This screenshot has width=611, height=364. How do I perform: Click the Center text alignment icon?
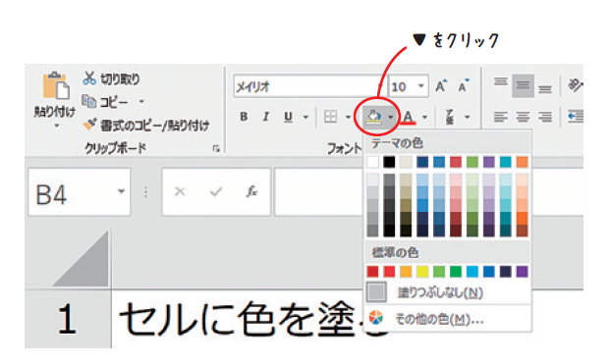[523, 117]
